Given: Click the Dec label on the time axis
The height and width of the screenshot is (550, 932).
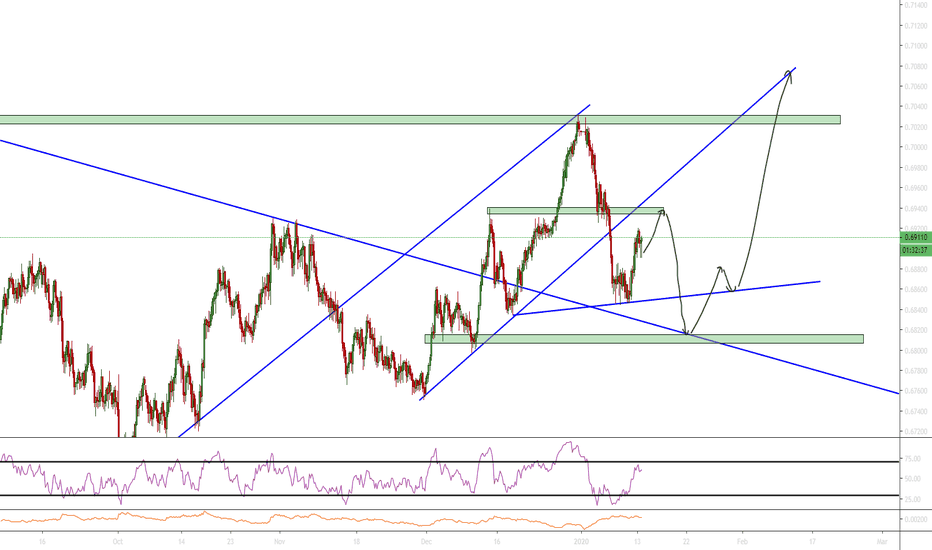Looking at the screenshot, I should tap(429, 541).
